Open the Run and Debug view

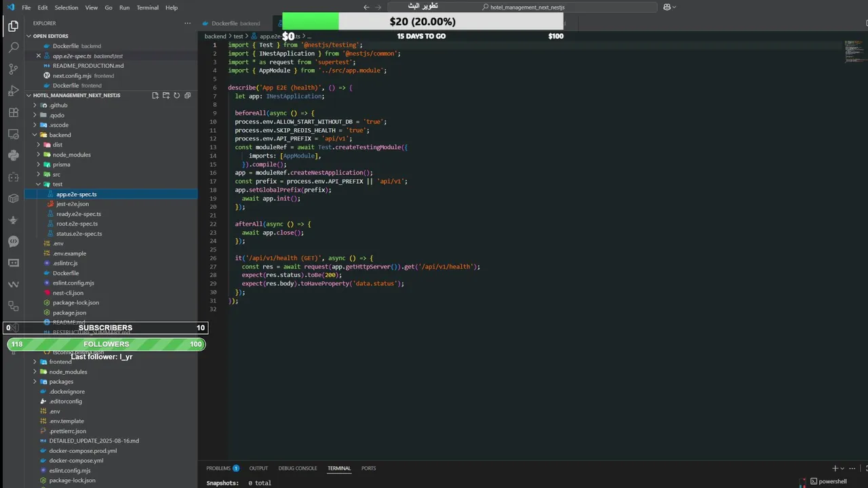13,91
